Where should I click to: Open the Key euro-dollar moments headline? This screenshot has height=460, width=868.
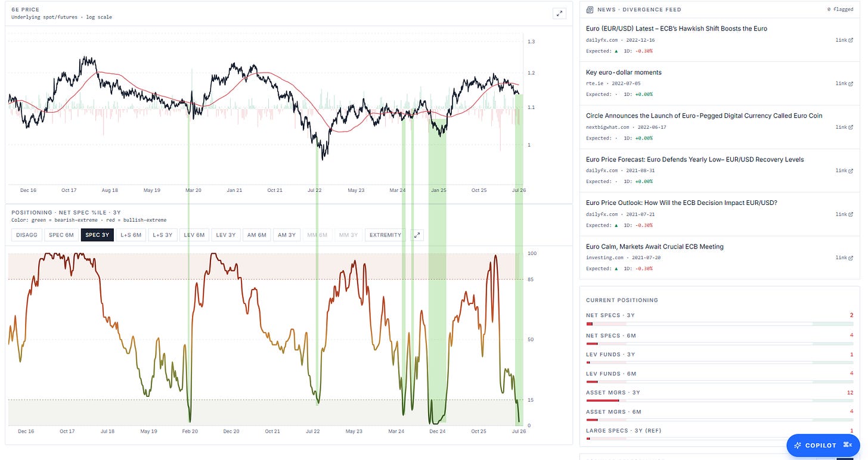point(624,72)
